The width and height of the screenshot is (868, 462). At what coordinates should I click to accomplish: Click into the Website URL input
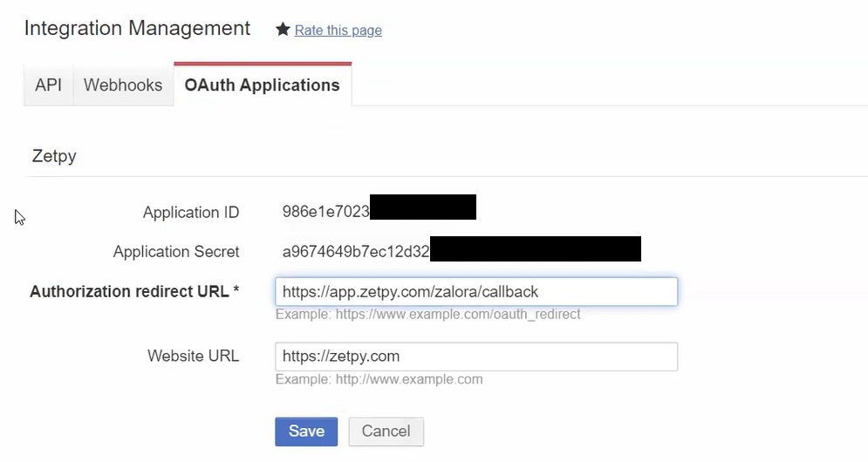point(475,356)
